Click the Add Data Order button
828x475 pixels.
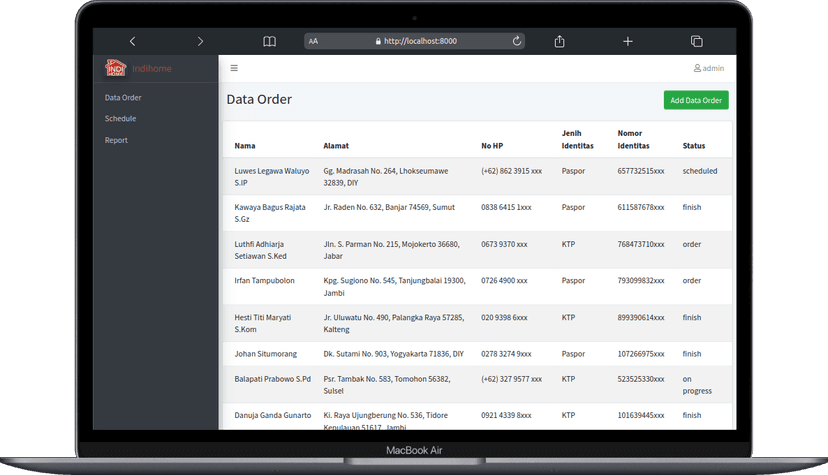pyautogui.click(x=696, y=100)
